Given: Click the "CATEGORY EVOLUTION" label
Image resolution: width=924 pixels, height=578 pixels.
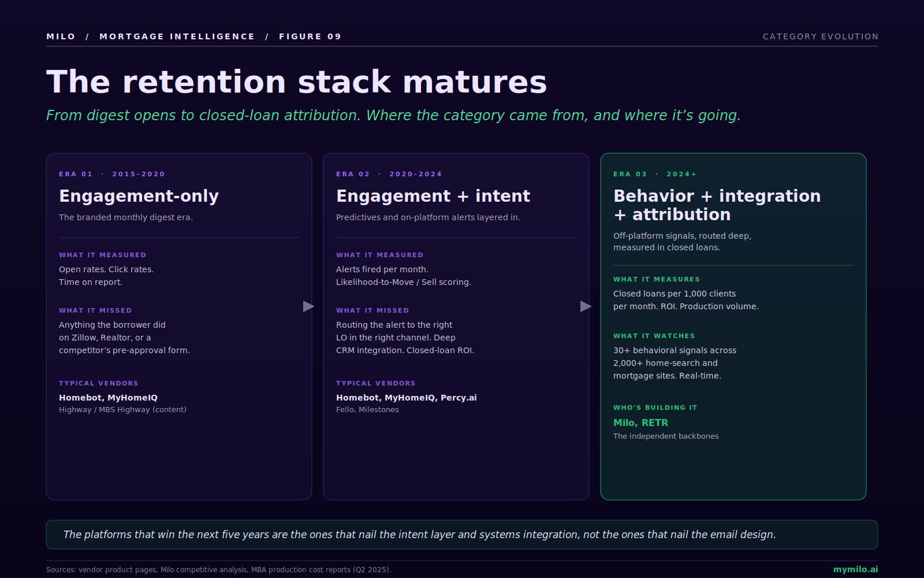Looking at the screenshot, I should (x=821, y=36).
